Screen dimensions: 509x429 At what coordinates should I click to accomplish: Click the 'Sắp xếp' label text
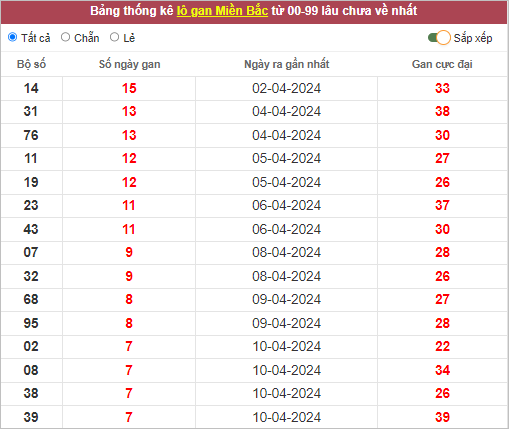[473, 38]
